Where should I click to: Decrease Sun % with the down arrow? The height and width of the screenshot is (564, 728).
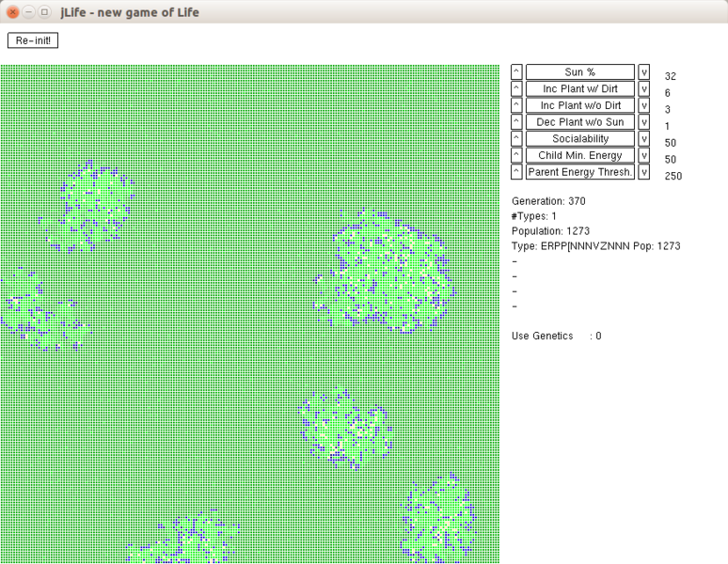pos(644,72)
